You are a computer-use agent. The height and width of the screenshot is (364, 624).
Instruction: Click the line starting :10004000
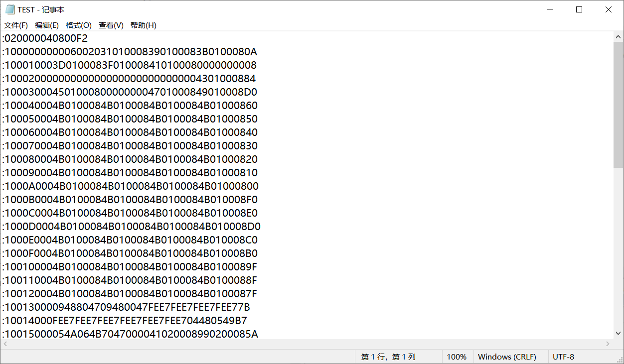[130, 106]
